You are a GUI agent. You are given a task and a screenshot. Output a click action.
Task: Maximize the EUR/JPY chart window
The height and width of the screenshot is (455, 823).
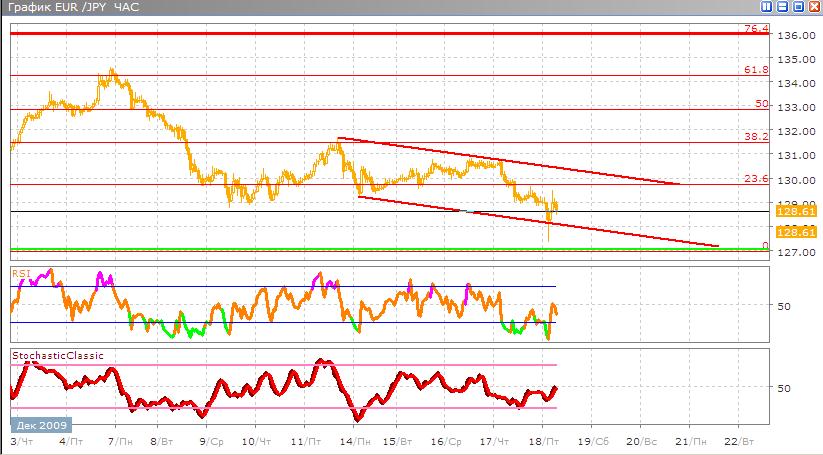[x=797, y=8]
